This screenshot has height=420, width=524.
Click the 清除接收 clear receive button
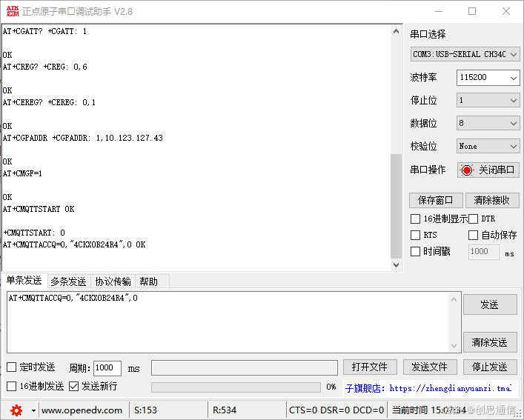[x=492, y=200]
